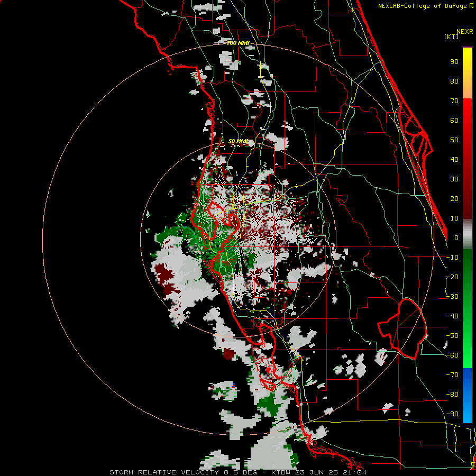Click the 50 value on the velocity scale
This screenshot has height=476, width=476.
pos(454,140)
